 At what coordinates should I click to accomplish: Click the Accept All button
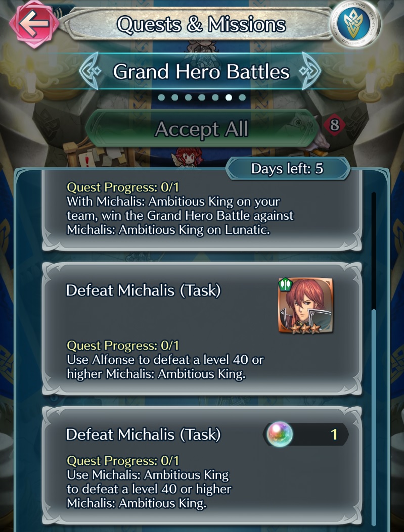[201, 129]
